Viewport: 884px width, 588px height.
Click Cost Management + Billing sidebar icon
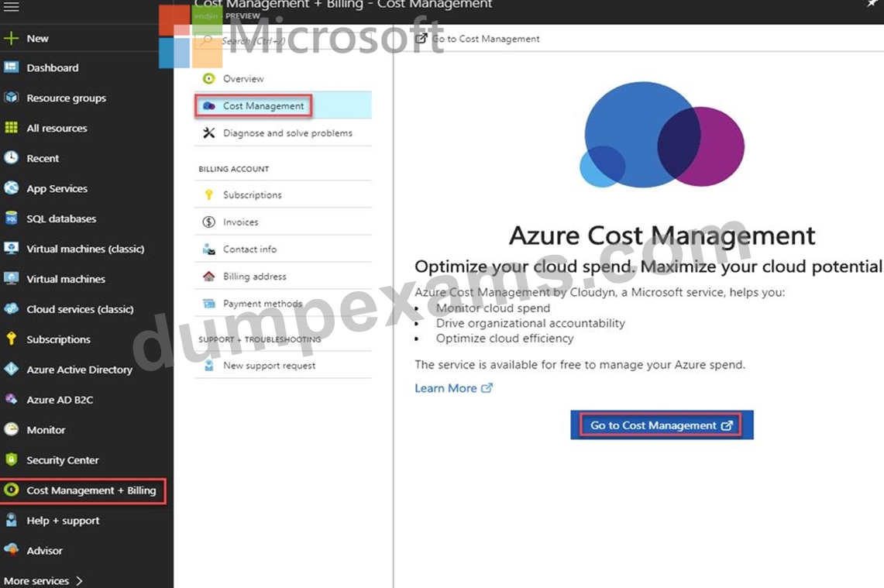(x=12, y=490)
